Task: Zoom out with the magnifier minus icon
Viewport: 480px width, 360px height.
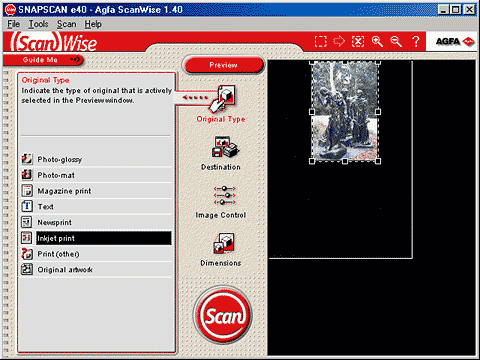Action: (396, 41)
